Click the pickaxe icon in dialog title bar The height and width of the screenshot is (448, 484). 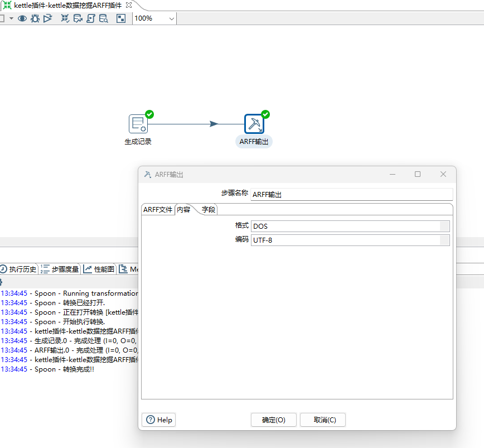tap(148, 175)
